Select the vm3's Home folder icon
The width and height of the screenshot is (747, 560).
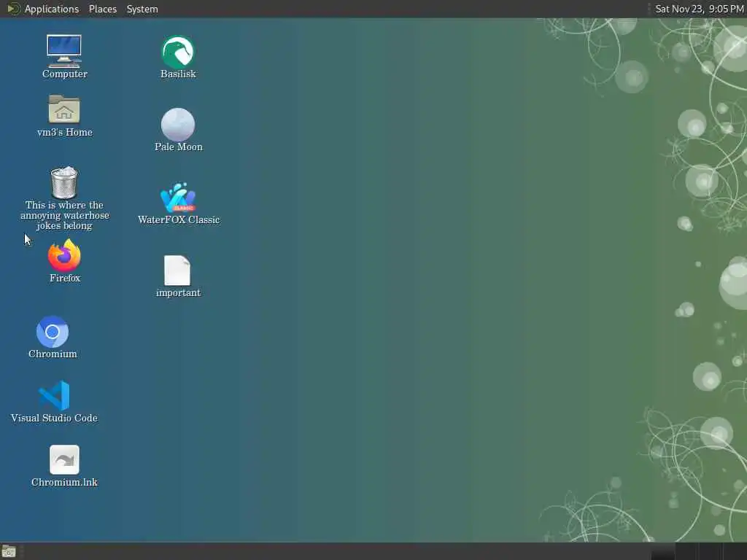click(64, 109)
